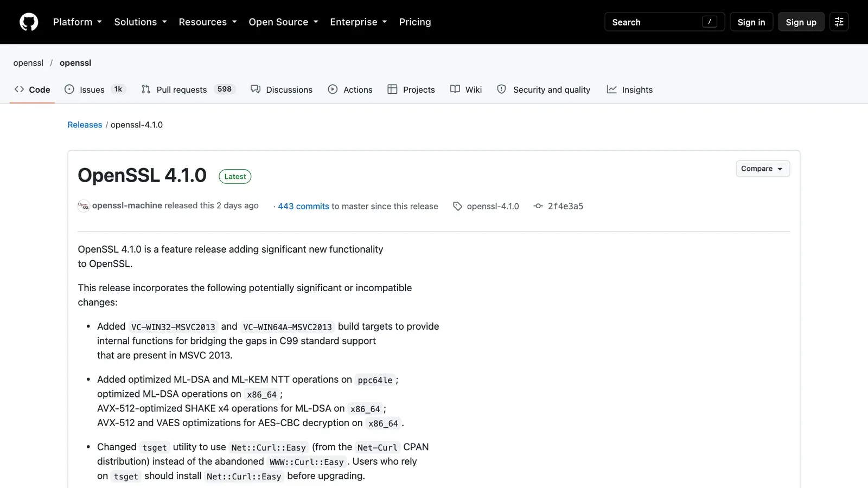Click the Pull requests count 598
Image resolution: width=868 pixels, height=488 pixels.
coord(225,89)
